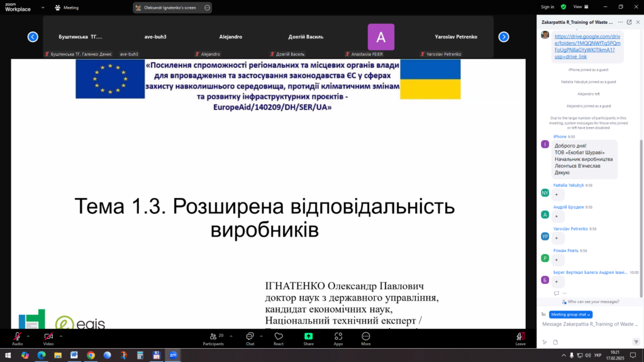644x362 pixels.
Task: Pop out the chat panel window
Action: (629, 22)
